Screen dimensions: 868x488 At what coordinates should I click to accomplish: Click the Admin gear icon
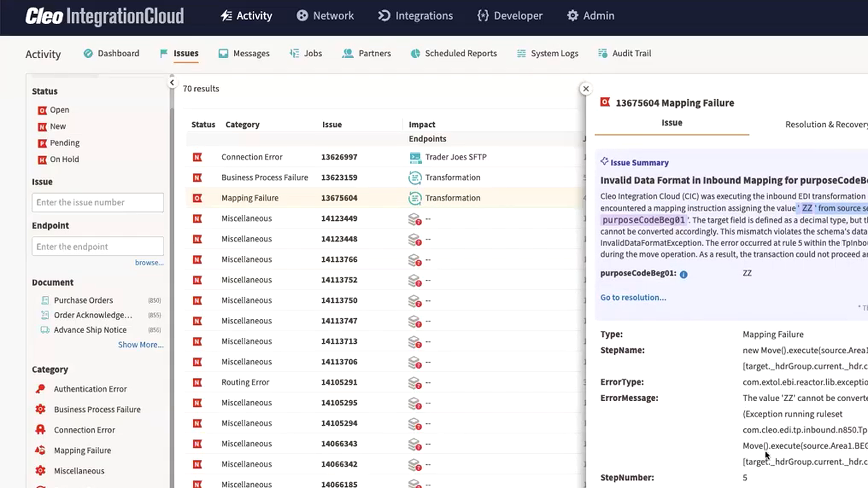click(x=572, y=16)
